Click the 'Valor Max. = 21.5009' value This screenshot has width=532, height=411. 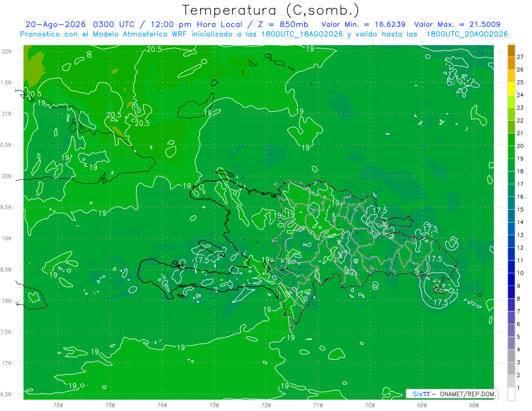click(457, 24)
